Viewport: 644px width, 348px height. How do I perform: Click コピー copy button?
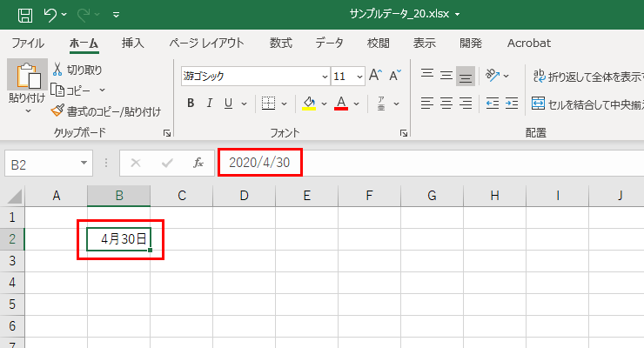[x=70, y=90]
